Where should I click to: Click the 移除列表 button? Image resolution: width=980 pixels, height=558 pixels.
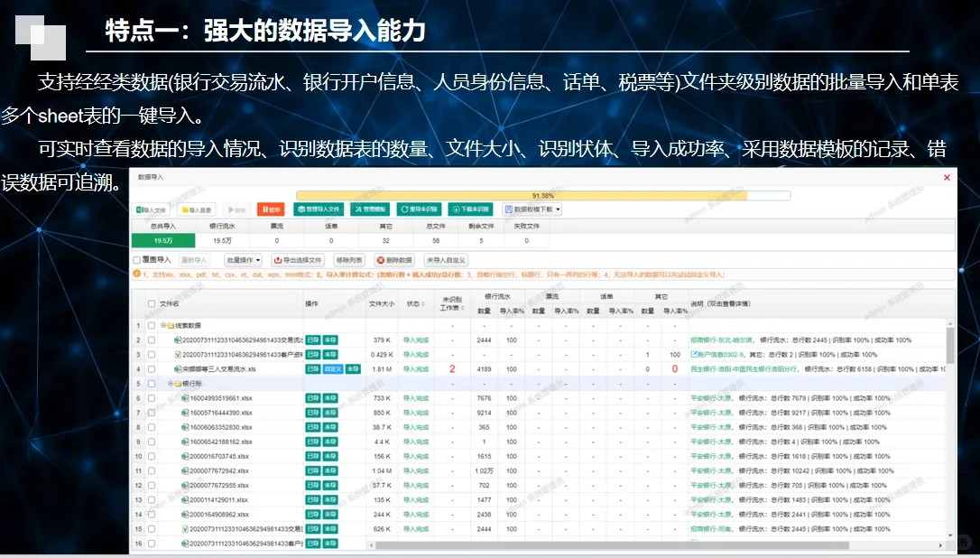pyautogui.click(x=349, y=260)
